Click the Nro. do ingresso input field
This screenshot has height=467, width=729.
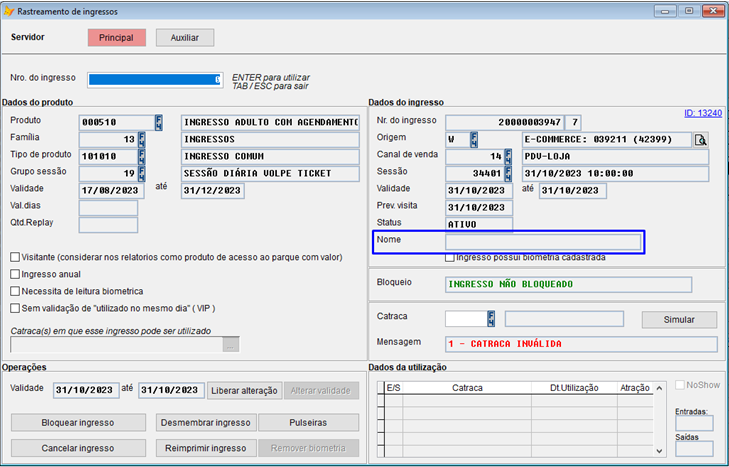[155, 79]
